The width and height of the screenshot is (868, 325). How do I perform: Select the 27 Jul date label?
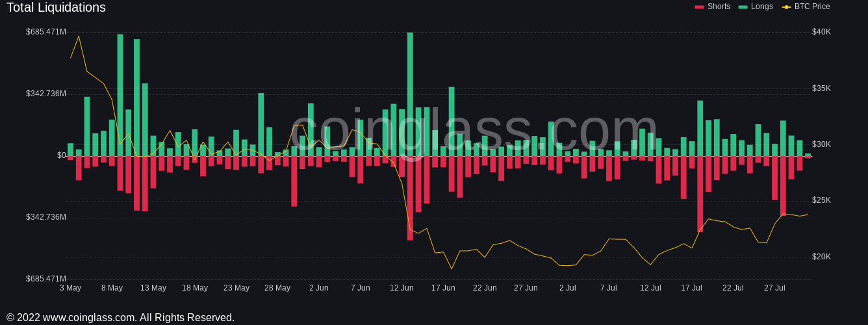click(x=774, y=288)
